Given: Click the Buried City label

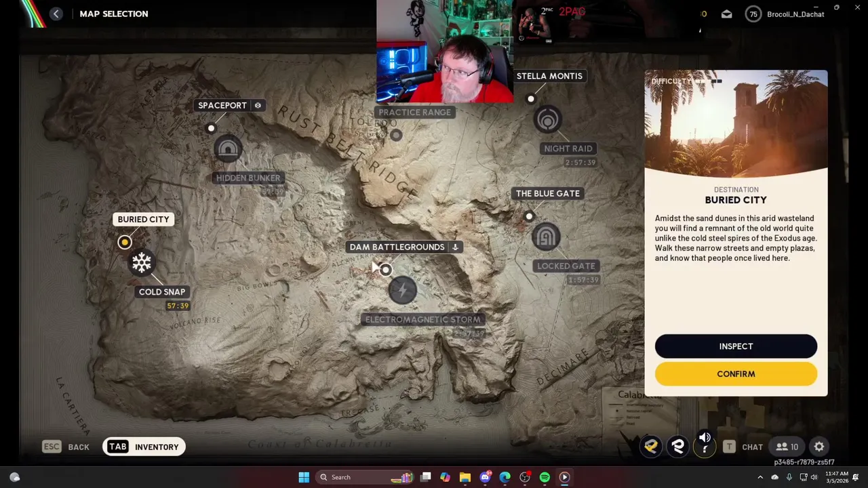Looking at the screenshot, I should click(143, 219).
